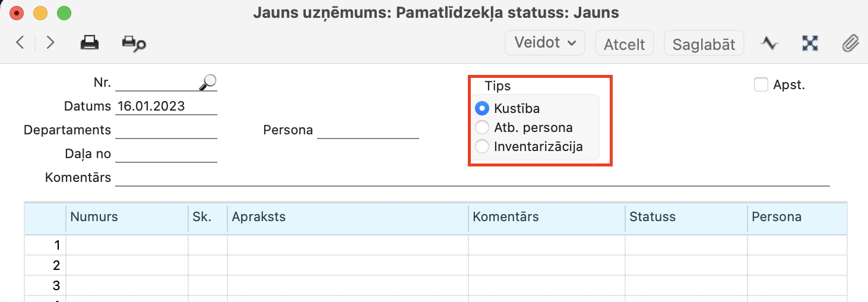Go to the previous record arrow
This screenshot has height=302, width=868.
[x=20, y=43]
